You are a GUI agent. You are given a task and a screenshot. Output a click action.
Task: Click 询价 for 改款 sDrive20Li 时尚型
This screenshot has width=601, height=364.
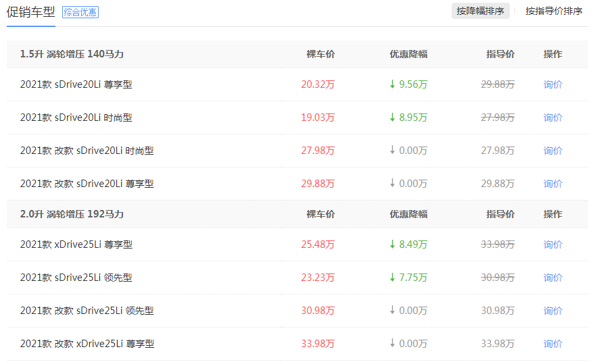click(x=553, y=151)
